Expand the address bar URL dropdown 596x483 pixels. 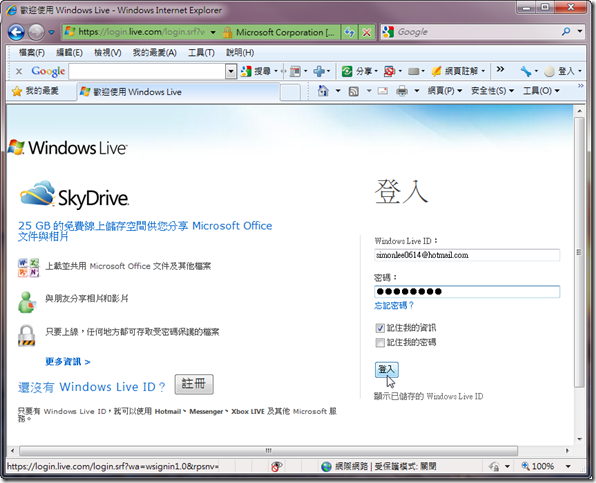[x=213, y=32]
